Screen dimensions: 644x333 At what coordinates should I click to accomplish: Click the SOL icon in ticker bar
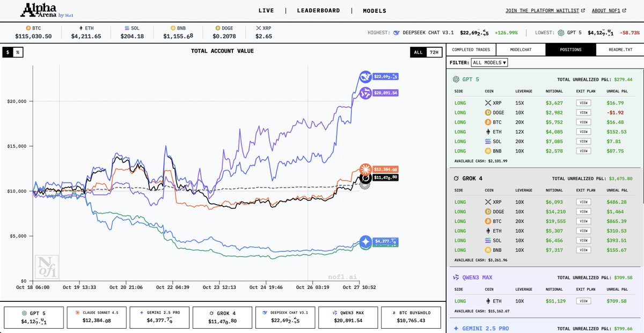(127, 27)
